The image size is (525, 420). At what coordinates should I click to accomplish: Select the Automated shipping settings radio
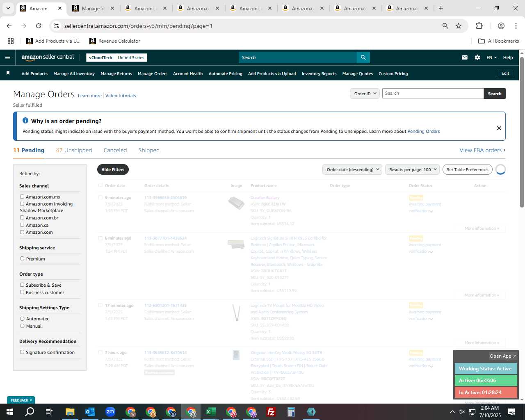point(22,318)
